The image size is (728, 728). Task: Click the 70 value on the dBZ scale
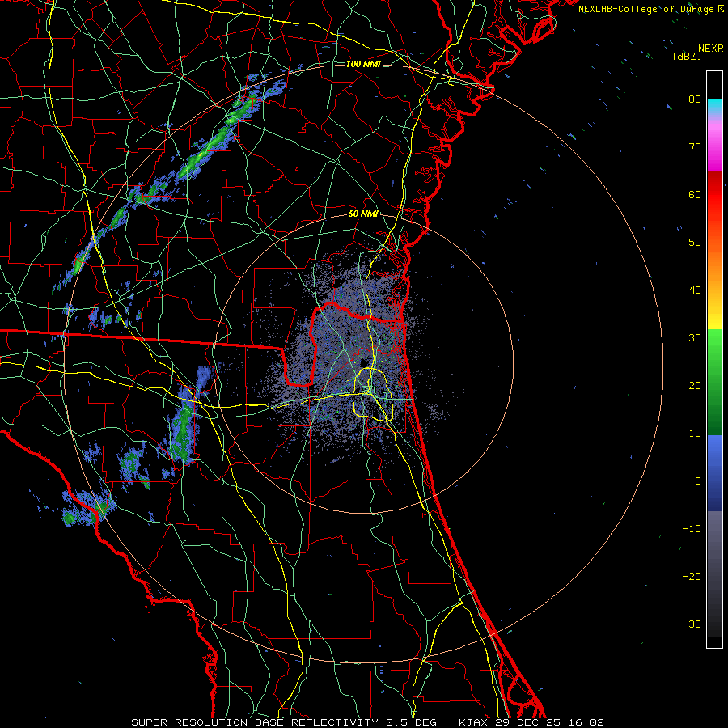tap(695, 146)
